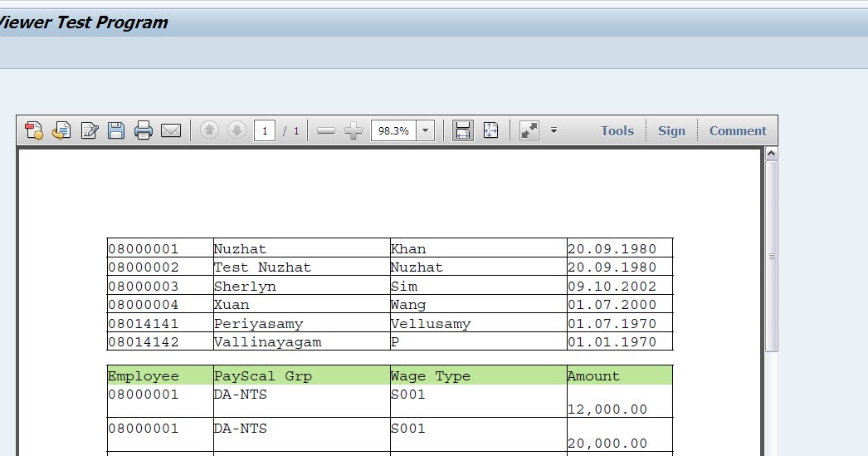Click the date 01.01.1970
The height and width of the screenshot is (456, 868).
pyautogui.click(x=612, y=342)
